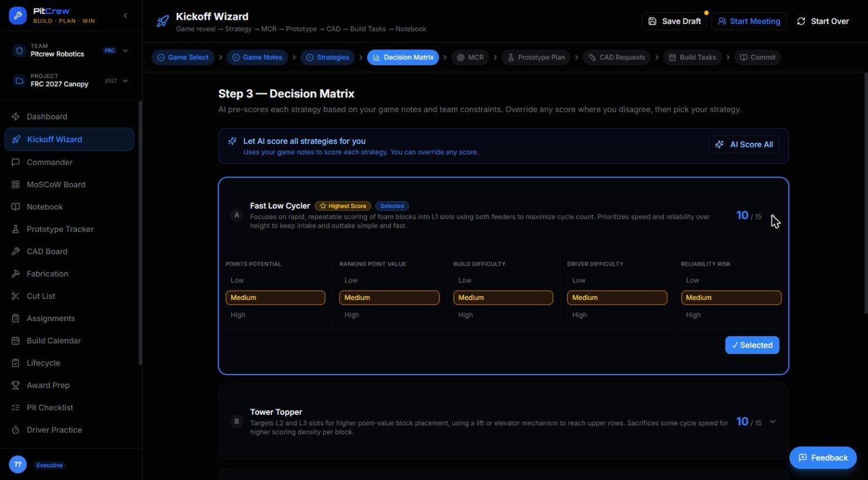
Task: Collapse the sidebar with the chevron
Action: point(125,16)
